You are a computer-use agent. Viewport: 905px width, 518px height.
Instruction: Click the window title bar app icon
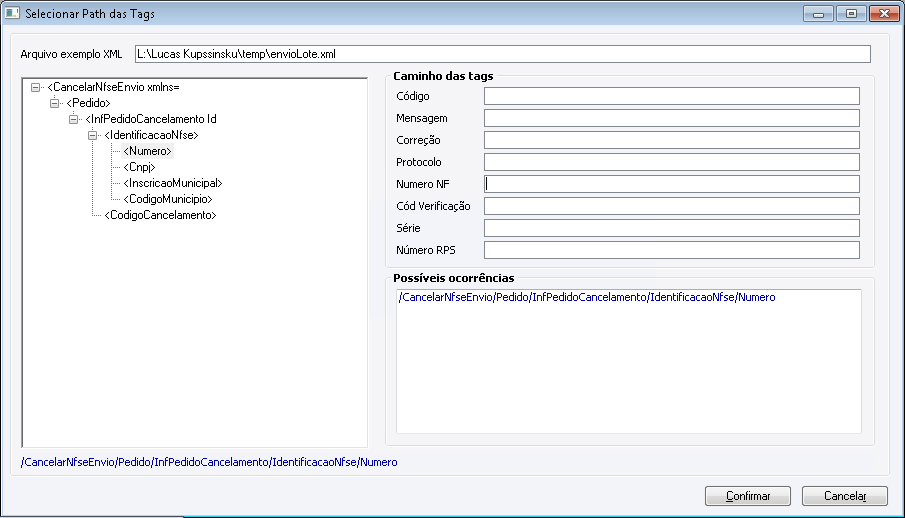click(x=12, y=13)
